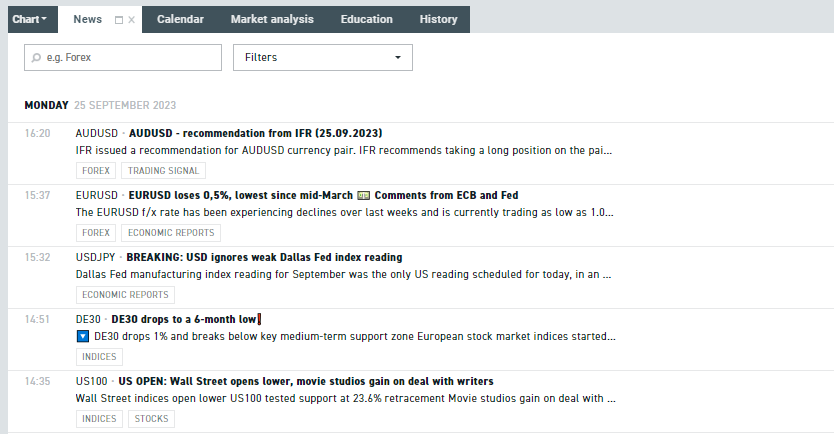Click the News tab detach window icon
Image resolution: width=834 pixels, height=434 pixels.
119,19
